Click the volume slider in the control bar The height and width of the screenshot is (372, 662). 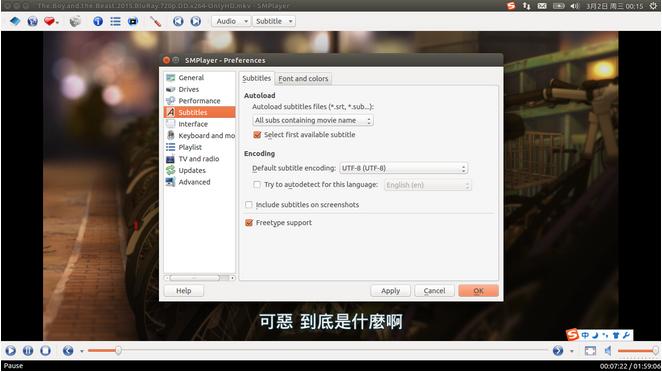tap(638, 350)
